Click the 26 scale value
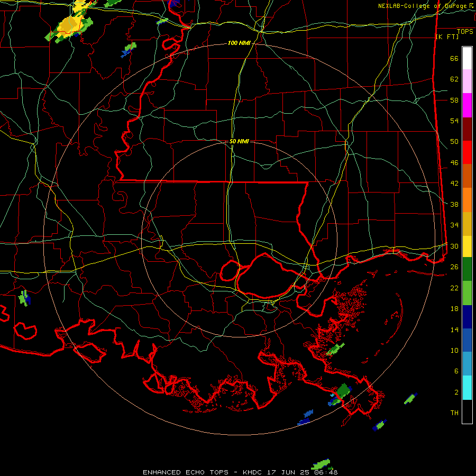Image resolution: width=476 pixels, height=476 pixels. pyautogui.click(x=454, y=267)
